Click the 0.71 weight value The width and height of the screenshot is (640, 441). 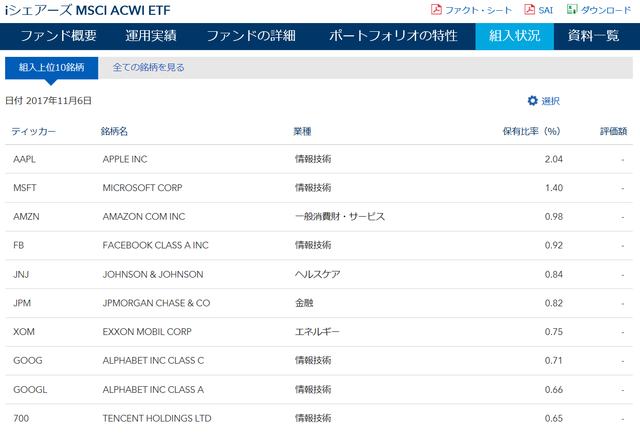pos(553,361)
